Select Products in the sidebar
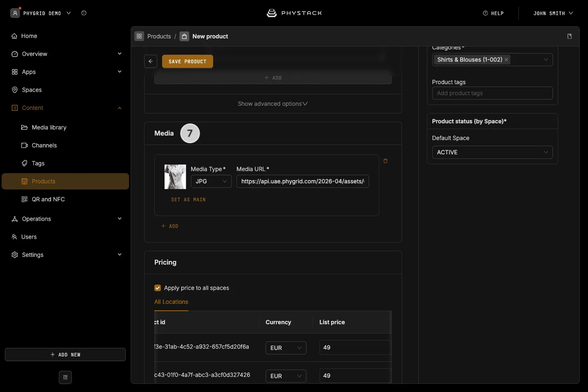This screenshot has height=392, width=588. tap(65, 181)
